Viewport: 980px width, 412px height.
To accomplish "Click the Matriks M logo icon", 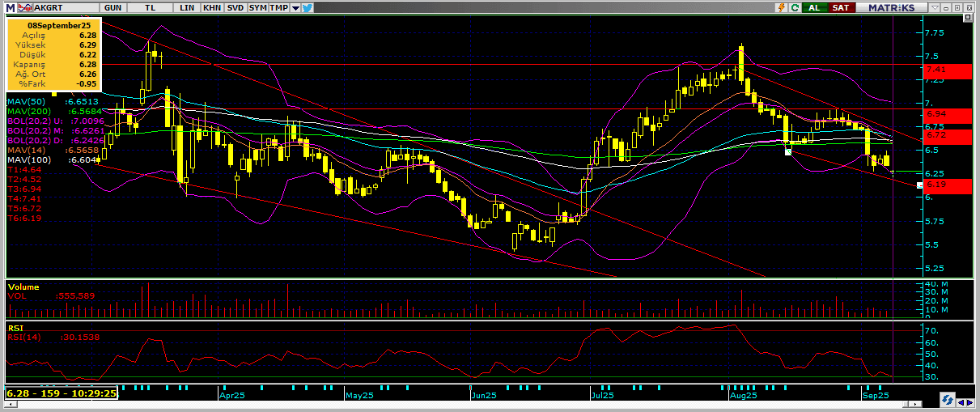I will click(10, 7).
